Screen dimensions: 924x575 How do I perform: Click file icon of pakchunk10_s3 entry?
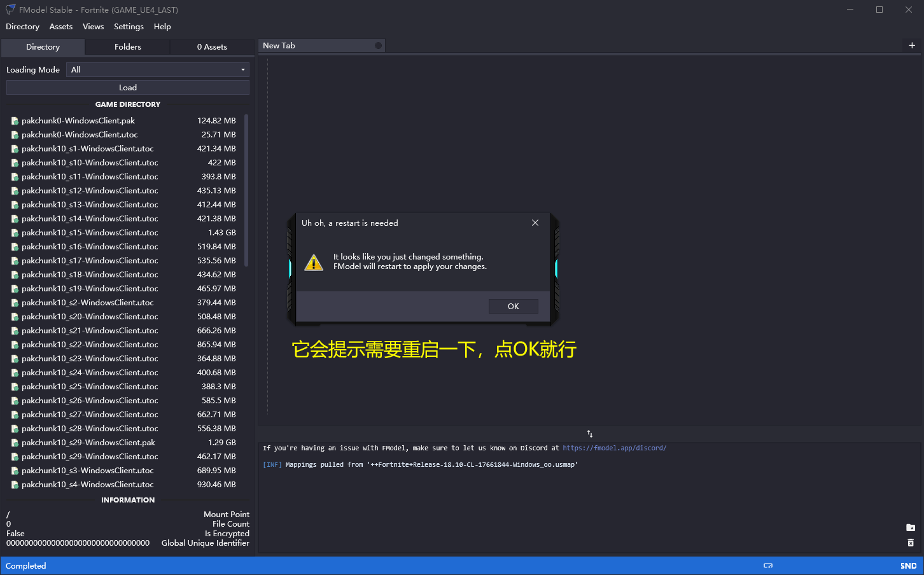15,471
